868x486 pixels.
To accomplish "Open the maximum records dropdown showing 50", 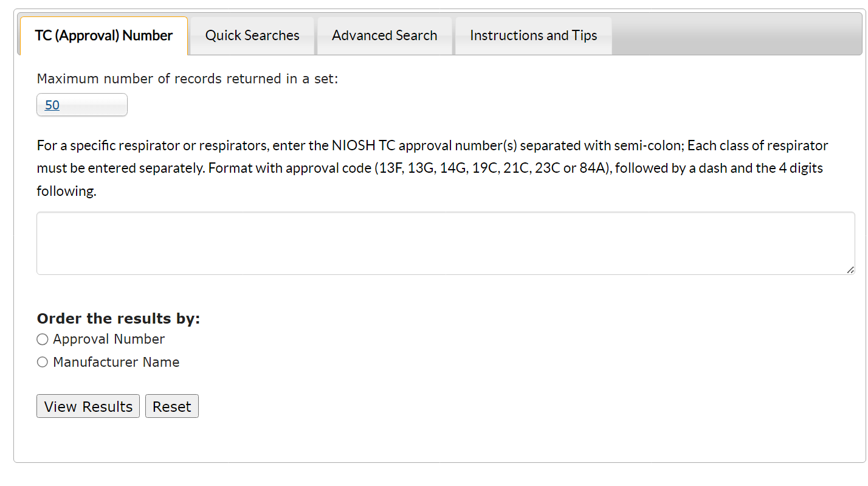I will pos(81,105).
